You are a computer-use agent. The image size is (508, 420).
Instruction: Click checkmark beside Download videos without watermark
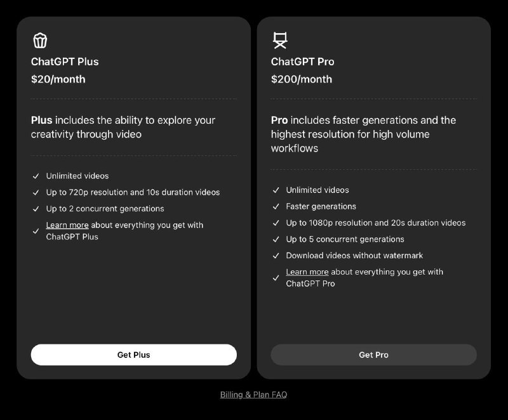point(276,256)
